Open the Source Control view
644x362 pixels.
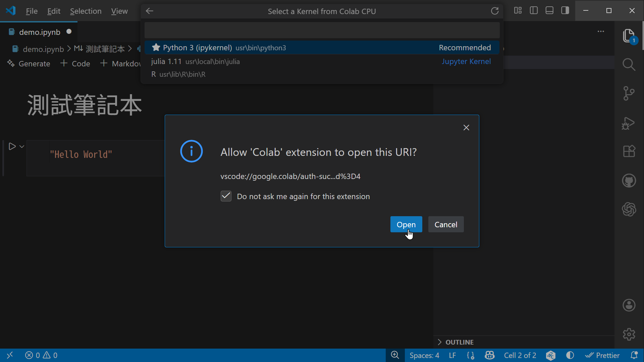click(629, 93)
